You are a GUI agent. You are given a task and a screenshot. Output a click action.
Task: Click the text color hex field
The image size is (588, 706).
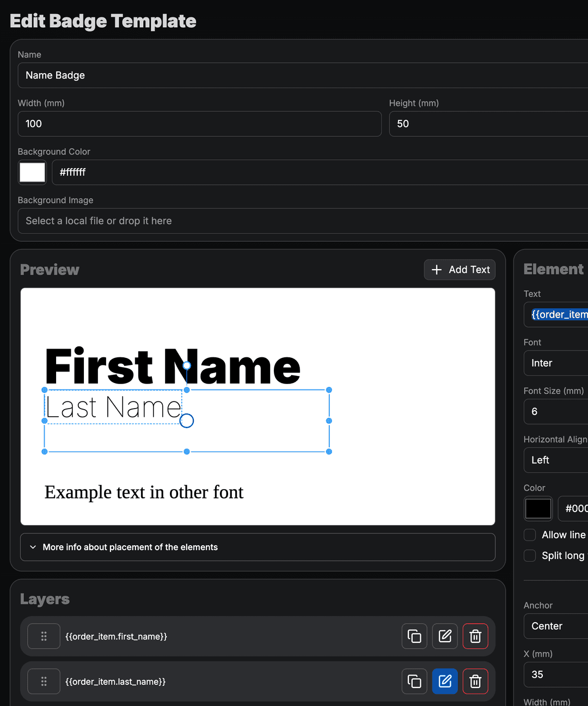pyautogui.click(x=573, y=509)
